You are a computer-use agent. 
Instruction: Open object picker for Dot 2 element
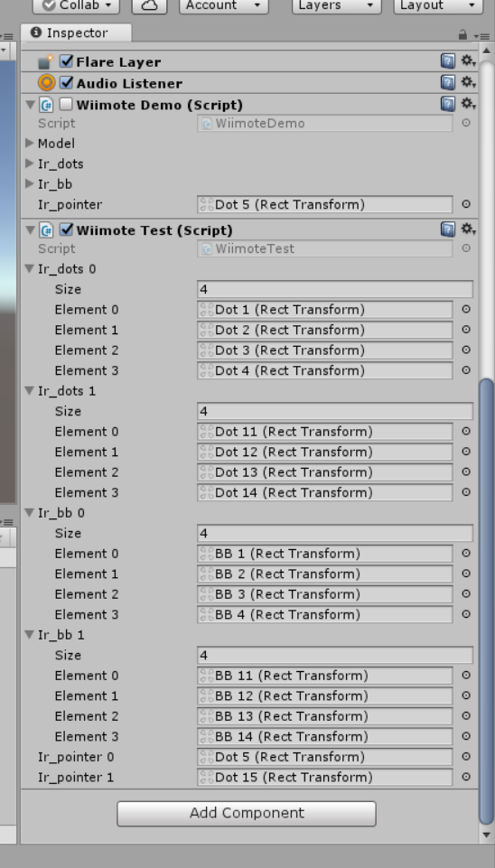coord(466,330)
